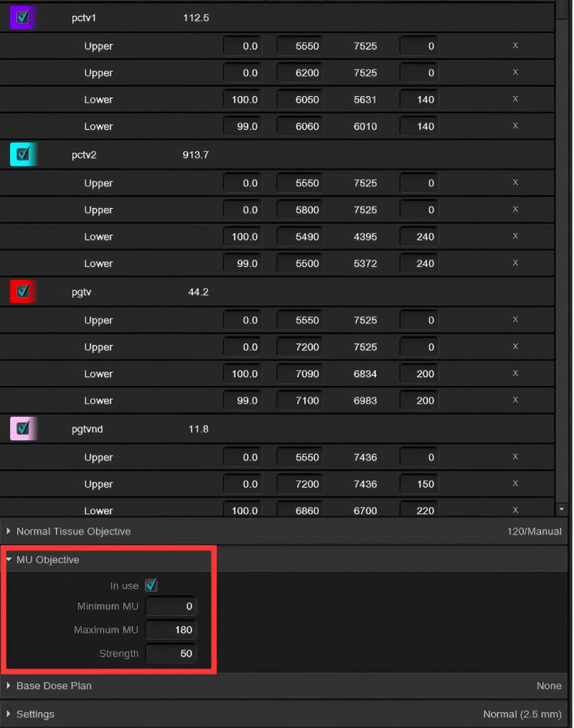Remove pgtv Upper 7200 objective via X
Screen dimensions: 574x728
click(x=515, y=346)
